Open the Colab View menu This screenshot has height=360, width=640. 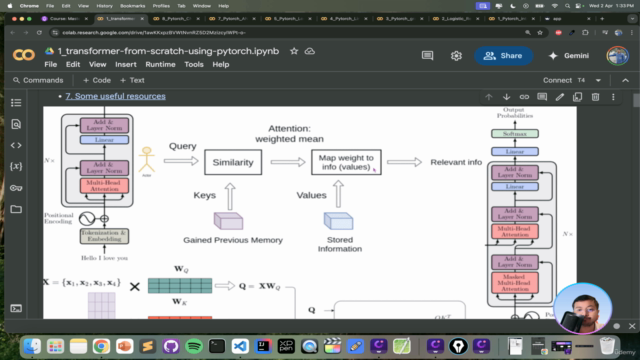tap(98, 64)
